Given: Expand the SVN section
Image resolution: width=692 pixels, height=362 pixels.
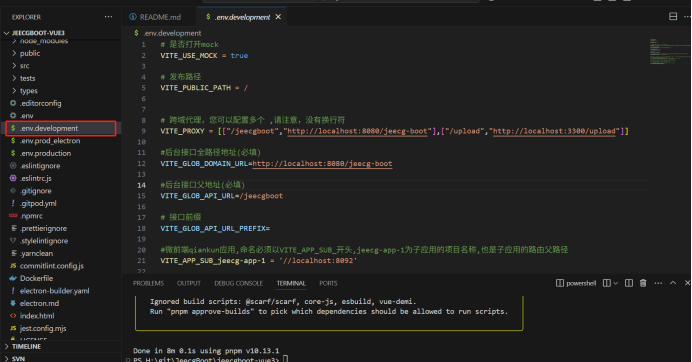Looking at the screenshot, I should 18,358.
